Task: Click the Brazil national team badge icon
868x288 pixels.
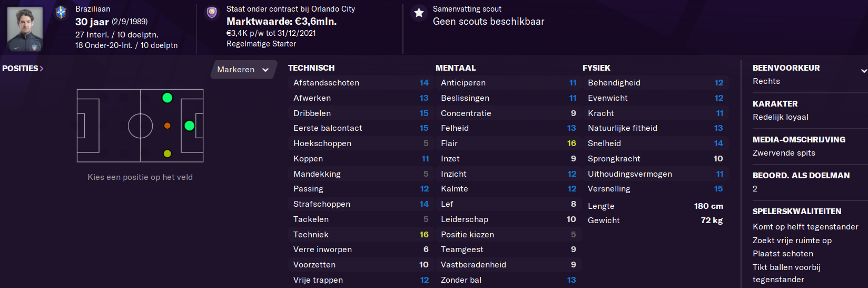Action: (x=61, y=13)
